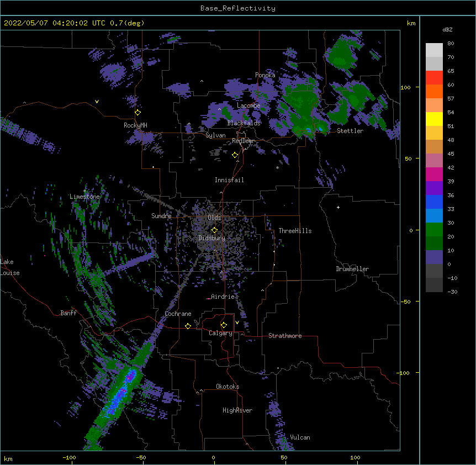This screenshot has height=465, width=476.
Task: Click the RedDeer city label
Action: coord(243,141)
